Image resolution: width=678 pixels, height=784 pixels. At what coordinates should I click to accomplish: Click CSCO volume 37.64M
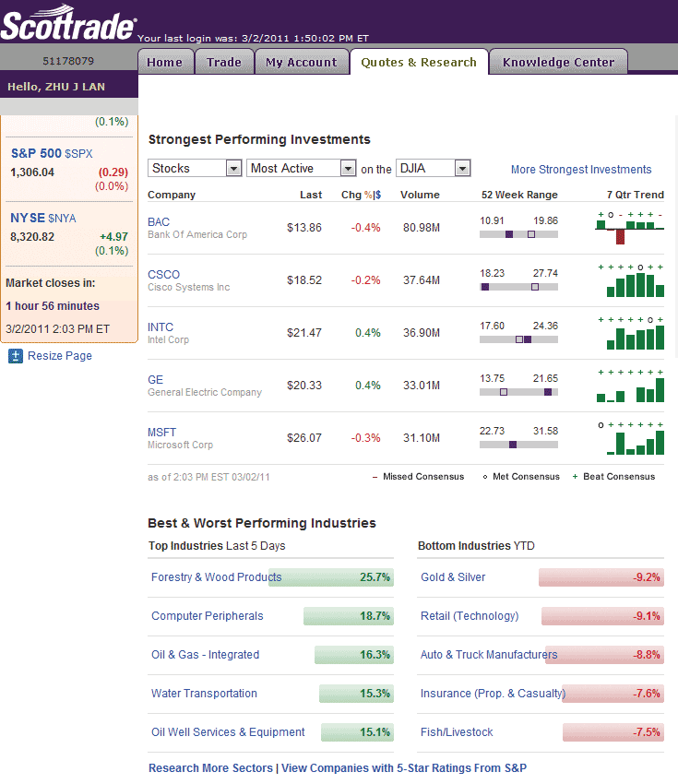(422, 280)
